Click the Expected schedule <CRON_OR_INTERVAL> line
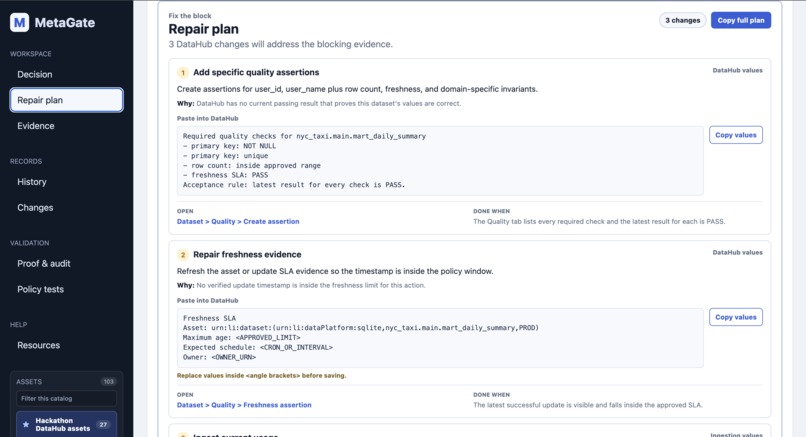This screenshot has height=437, width=806. [x=258, y=348]
